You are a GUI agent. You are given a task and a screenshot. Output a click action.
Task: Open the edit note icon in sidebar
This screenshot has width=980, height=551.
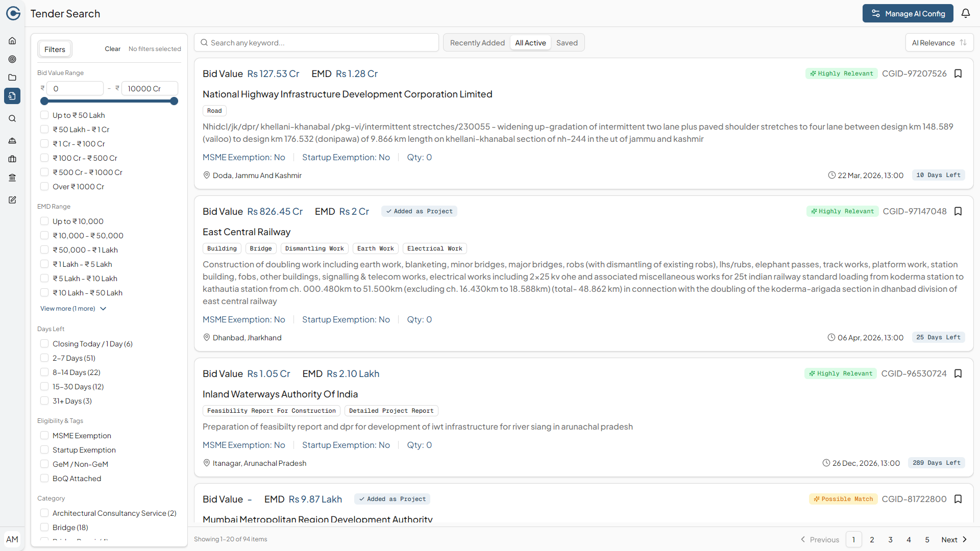tap(12, 200)
